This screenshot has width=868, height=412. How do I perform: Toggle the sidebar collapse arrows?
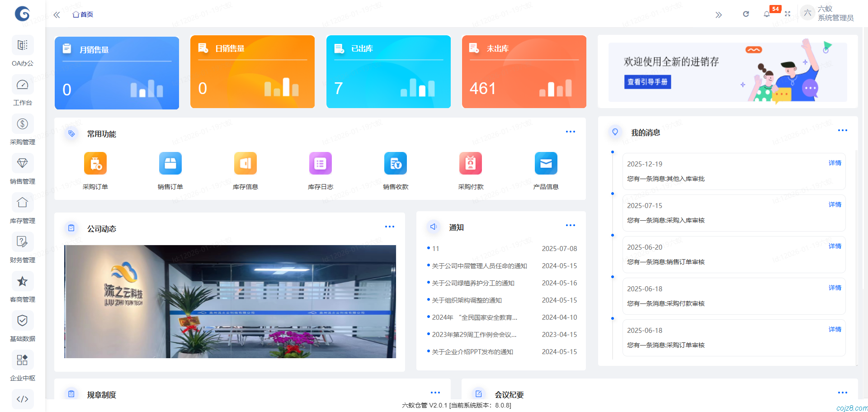point(56,14)
